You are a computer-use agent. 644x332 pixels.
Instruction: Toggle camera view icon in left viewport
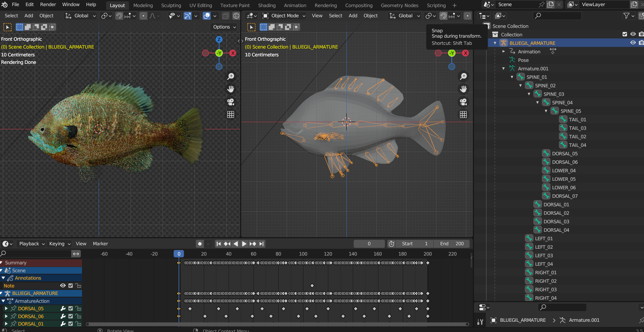click(231, 102)
